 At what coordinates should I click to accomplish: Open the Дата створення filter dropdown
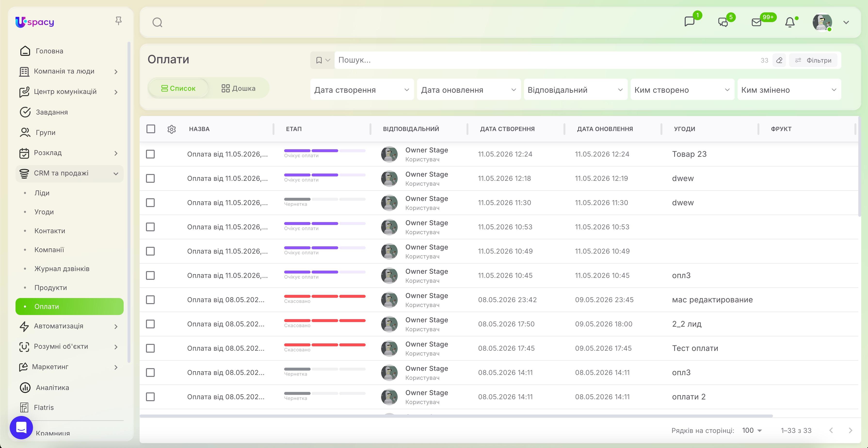[362, 90]
